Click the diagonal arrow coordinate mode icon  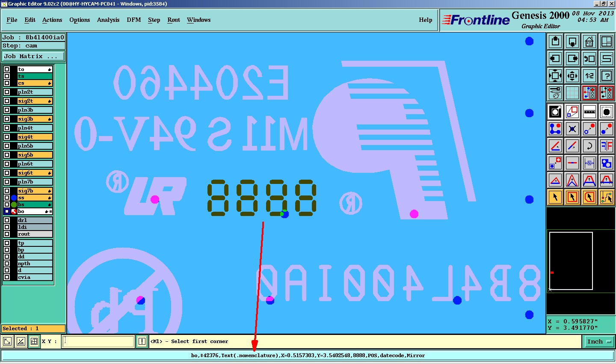7,341
